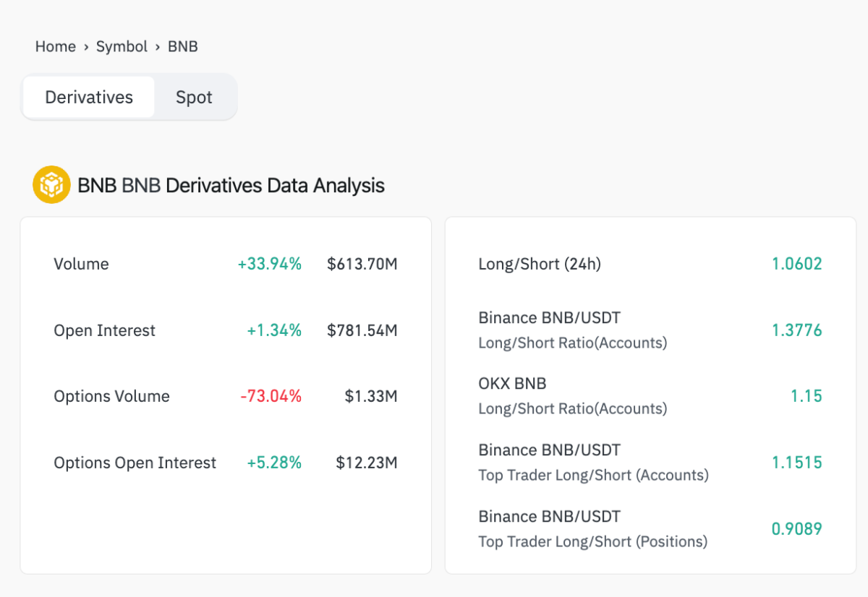Click the $12.23M options open interest value

[x=367, y=463]
